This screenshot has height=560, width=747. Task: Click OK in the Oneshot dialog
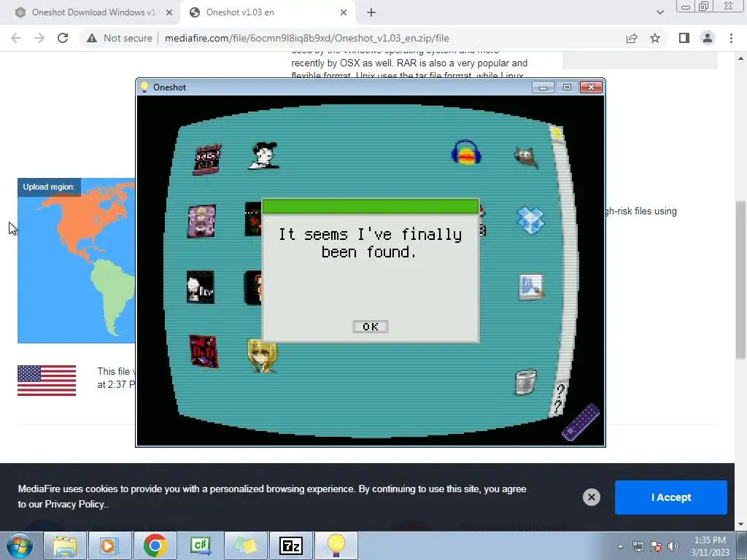coord(370,327)
